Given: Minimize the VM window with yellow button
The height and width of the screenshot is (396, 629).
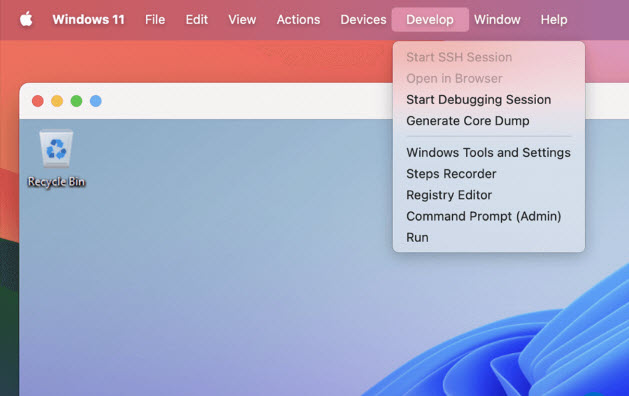Looking at the screenshot, I should (57, 101).
